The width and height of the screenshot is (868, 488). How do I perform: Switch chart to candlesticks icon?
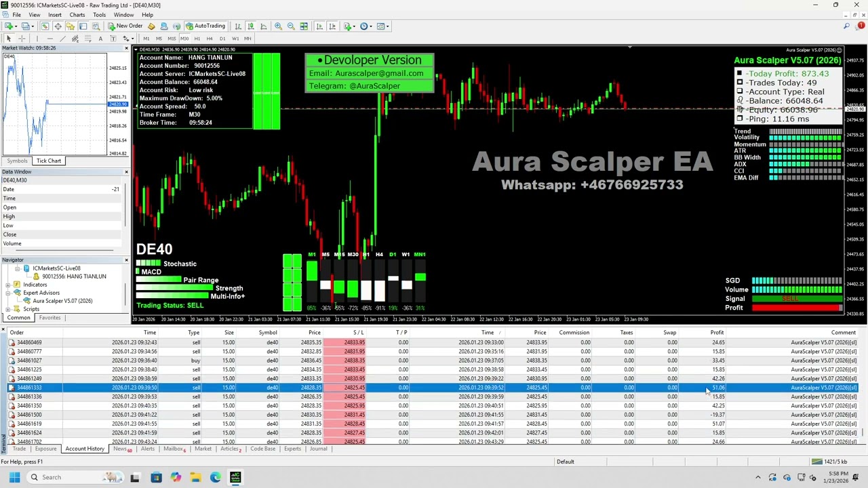pos(251,26)
